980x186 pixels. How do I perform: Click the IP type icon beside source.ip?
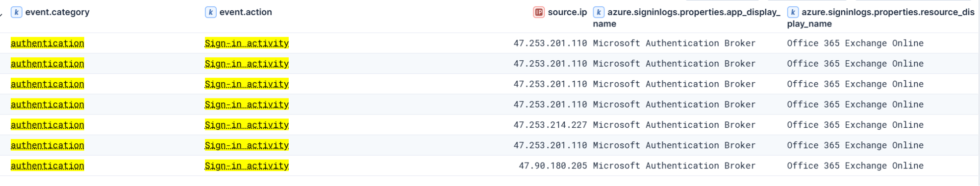[x=539, y=12]
